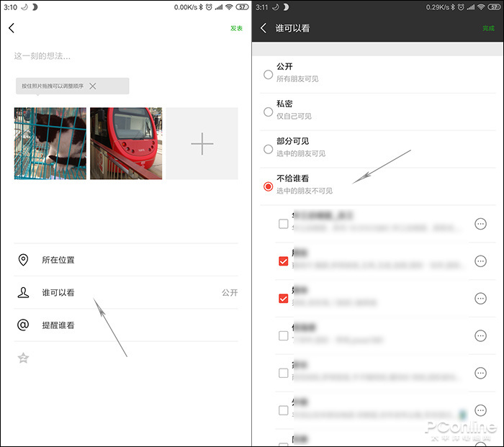Open the 谁可以看 visibility setting row

pyautogui.click(x=126, y=292)
